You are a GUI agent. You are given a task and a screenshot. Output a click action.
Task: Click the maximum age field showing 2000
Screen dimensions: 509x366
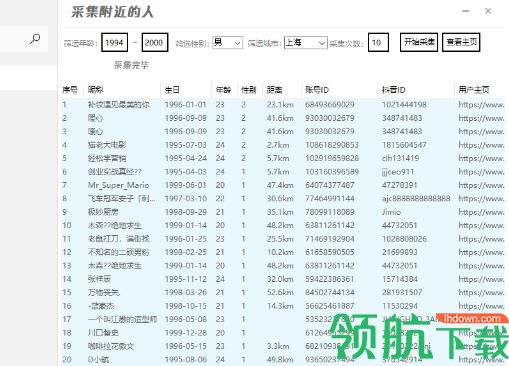pyautogui.click(x=155, y=42)
